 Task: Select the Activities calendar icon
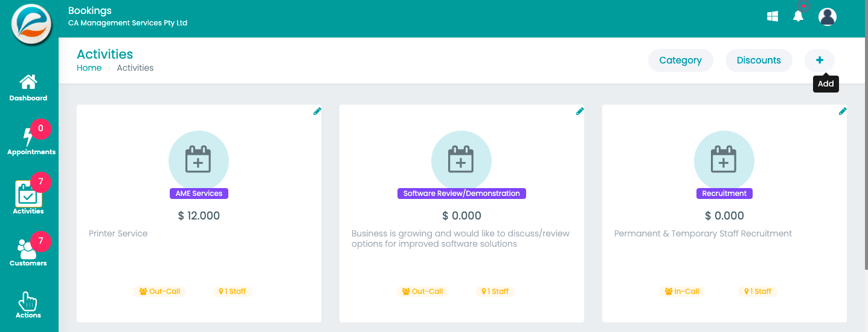(x=28, y=195)
